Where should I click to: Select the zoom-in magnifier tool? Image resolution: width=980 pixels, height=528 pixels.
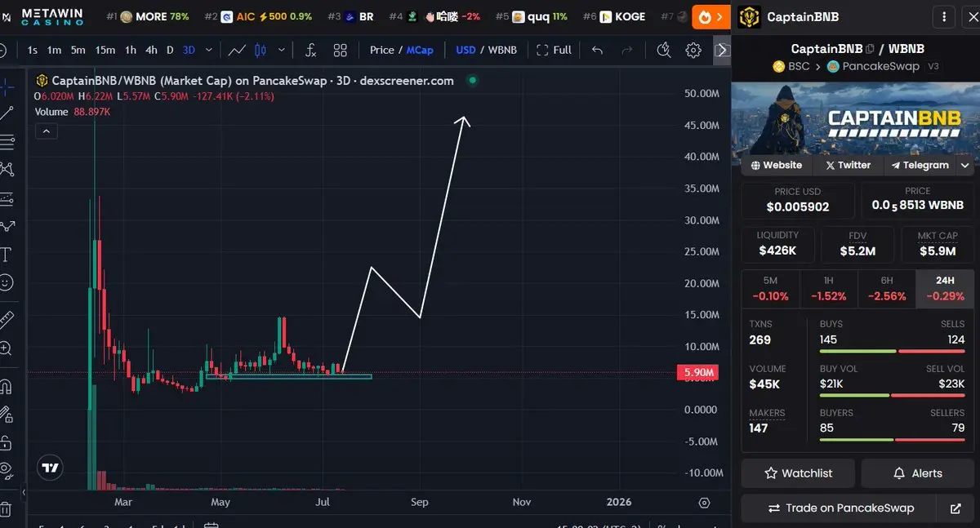tap(6, 349)
